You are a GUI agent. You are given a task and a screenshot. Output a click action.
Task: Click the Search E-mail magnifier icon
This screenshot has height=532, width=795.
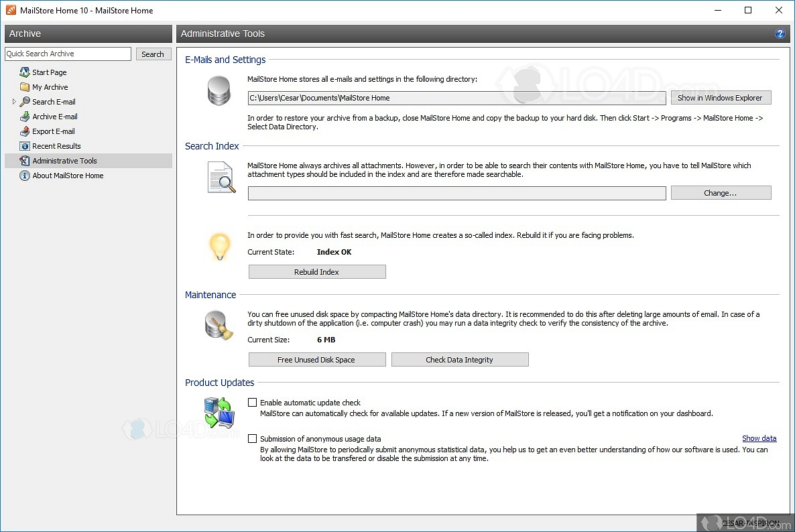(25, 102)
